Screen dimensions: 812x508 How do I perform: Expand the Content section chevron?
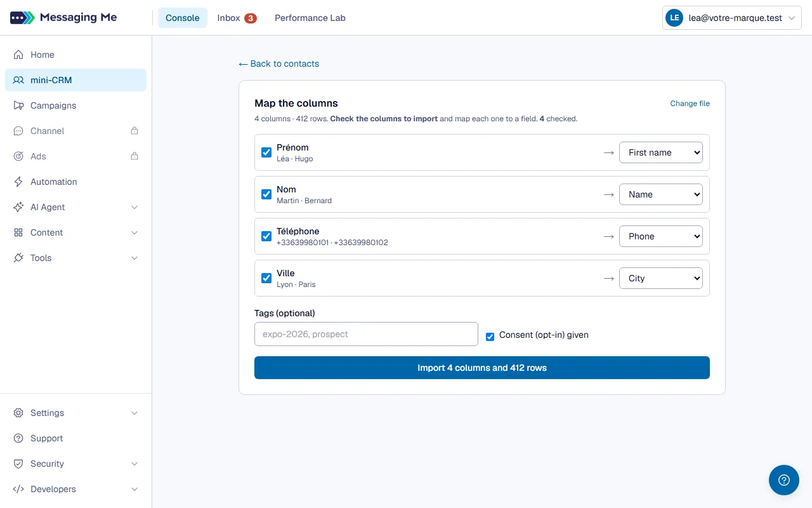click(x=134, y=232)
